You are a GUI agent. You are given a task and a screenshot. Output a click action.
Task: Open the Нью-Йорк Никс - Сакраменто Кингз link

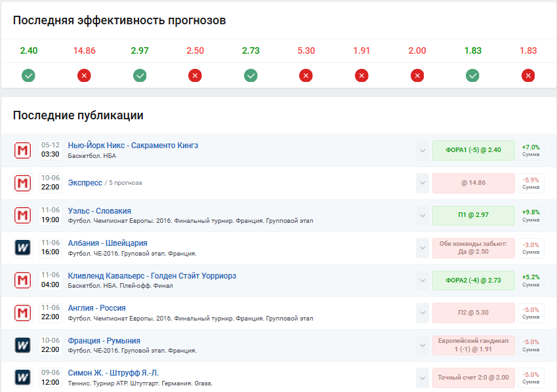tap(133, 146)
